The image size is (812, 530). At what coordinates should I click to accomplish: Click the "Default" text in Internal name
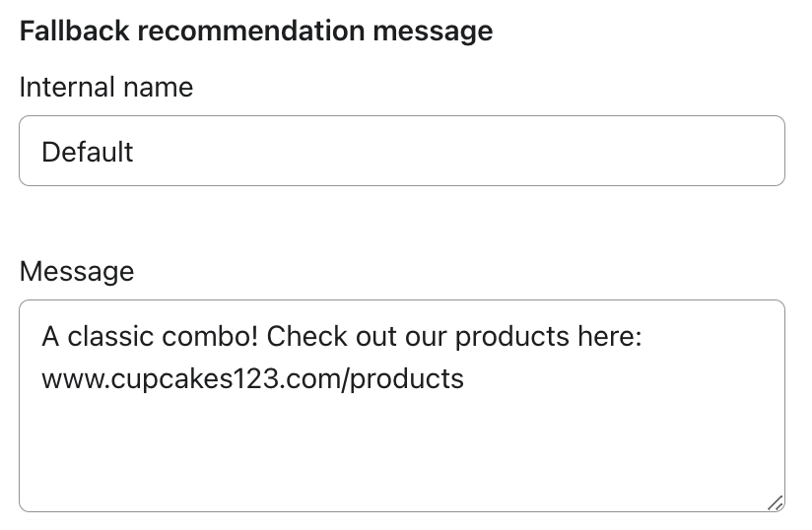click(88, 152)
